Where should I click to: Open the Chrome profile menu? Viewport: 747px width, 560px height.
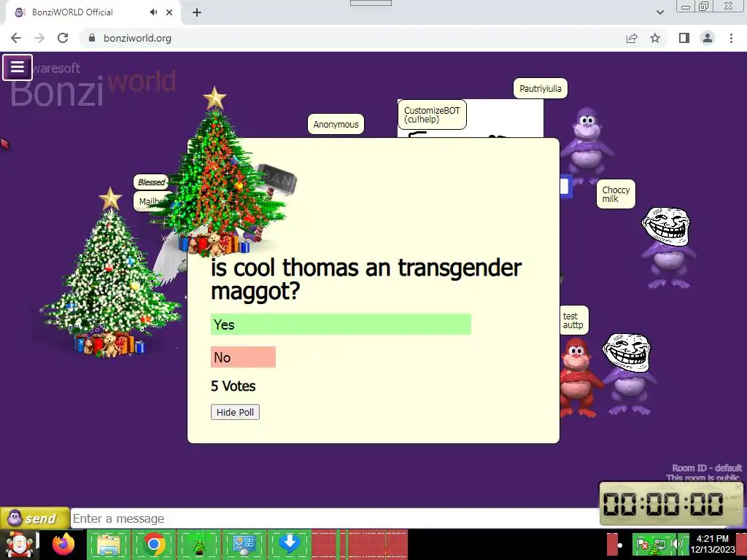point(708,38)
